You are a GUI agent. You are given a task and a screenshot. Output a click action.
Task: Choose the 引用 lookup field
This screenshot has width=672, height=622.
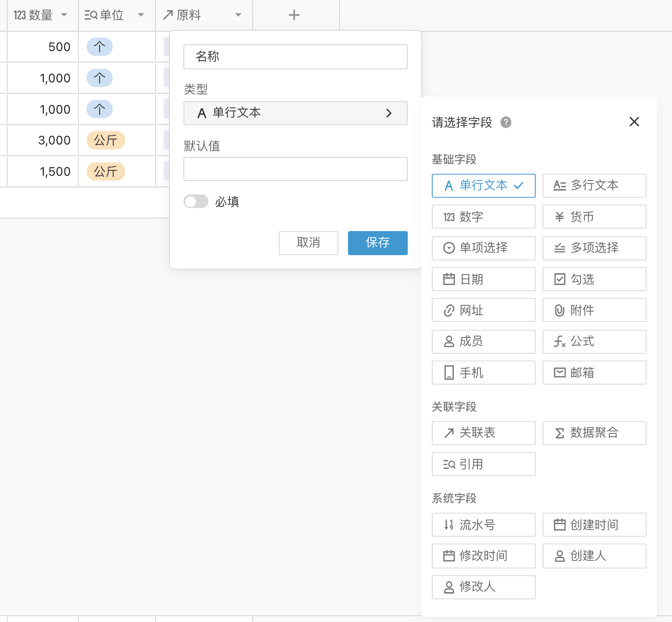[484, 464]
